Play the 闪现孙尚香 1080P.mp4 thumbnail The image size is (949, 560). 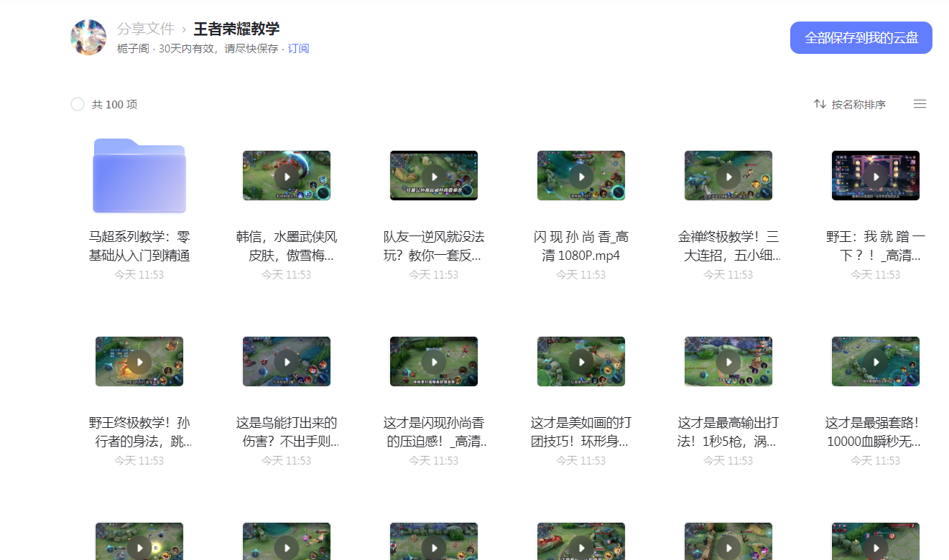point(581,176)
